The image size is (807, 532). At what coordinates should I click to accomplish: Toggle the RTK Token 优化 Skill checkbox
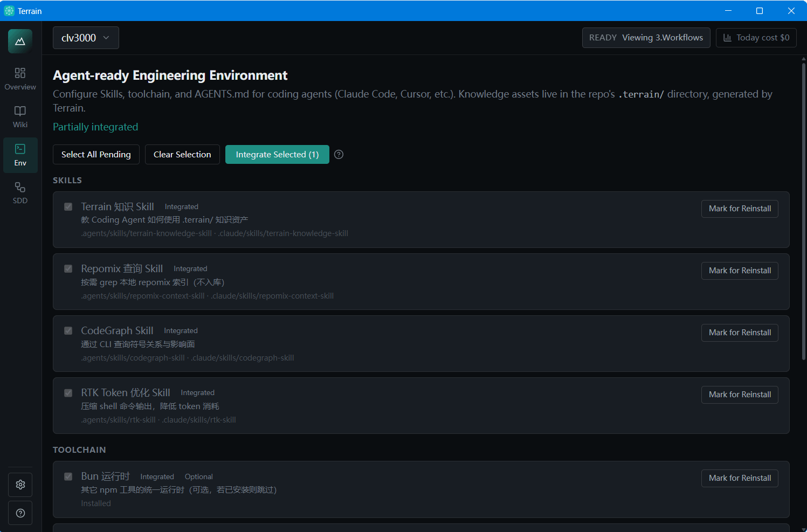tap(68, 392)
